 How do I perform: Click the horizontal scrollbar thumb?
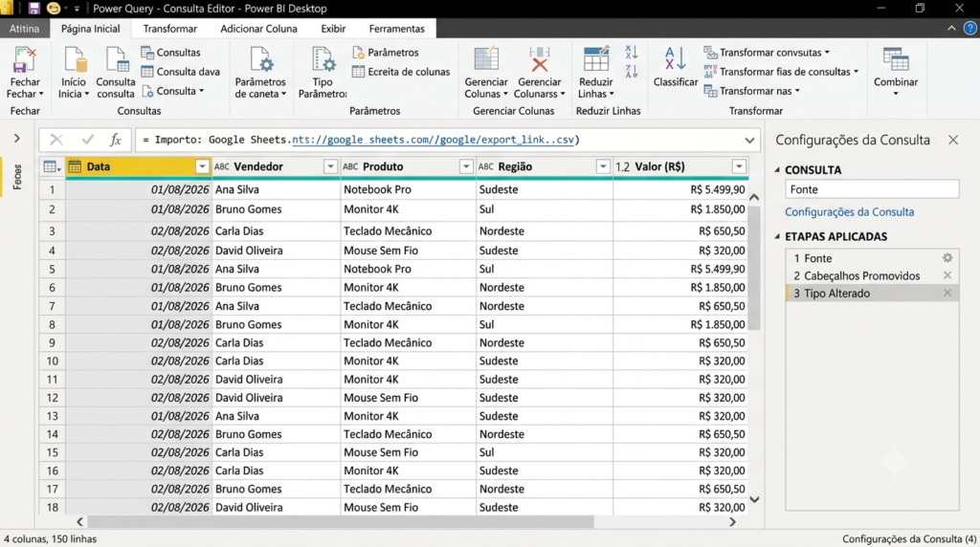341,521
